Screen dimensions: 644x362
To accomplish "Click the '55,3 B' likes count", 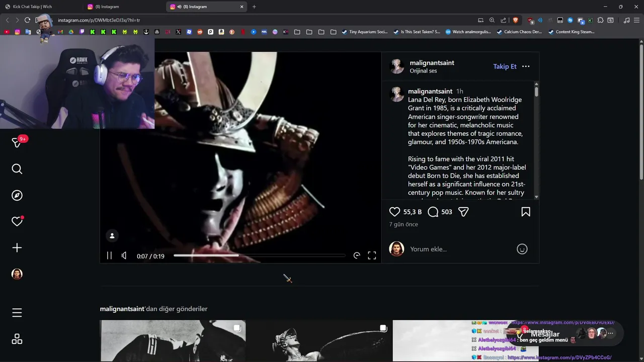I will [413, 212].
